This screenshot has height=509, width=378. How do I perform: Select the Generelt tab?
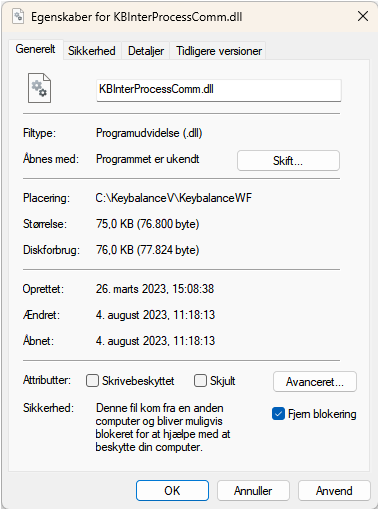(35, 49)
